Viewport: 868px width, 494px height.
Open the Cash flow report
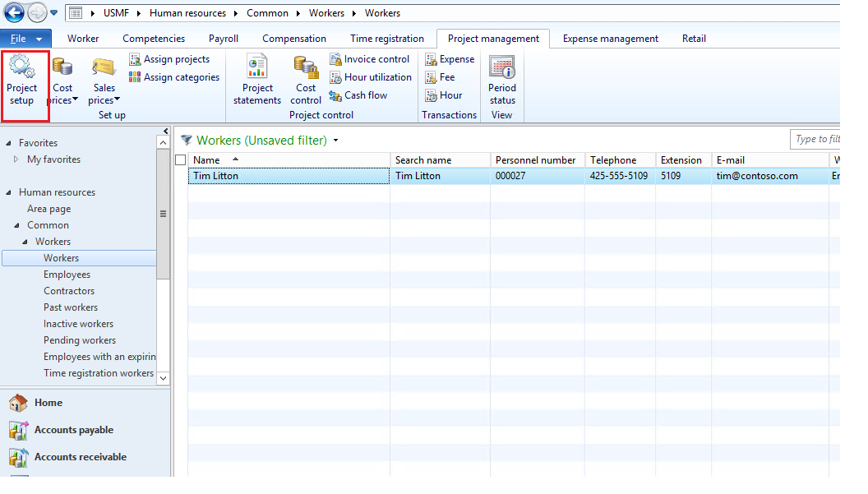point(358,95)
